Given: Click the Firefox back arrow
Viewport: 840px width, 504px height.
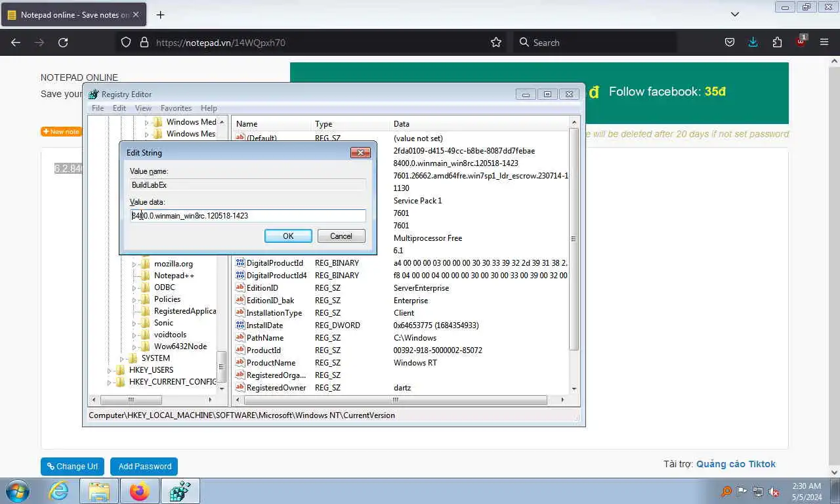Looking at the screenshot, I should click(x=16, y=42).
